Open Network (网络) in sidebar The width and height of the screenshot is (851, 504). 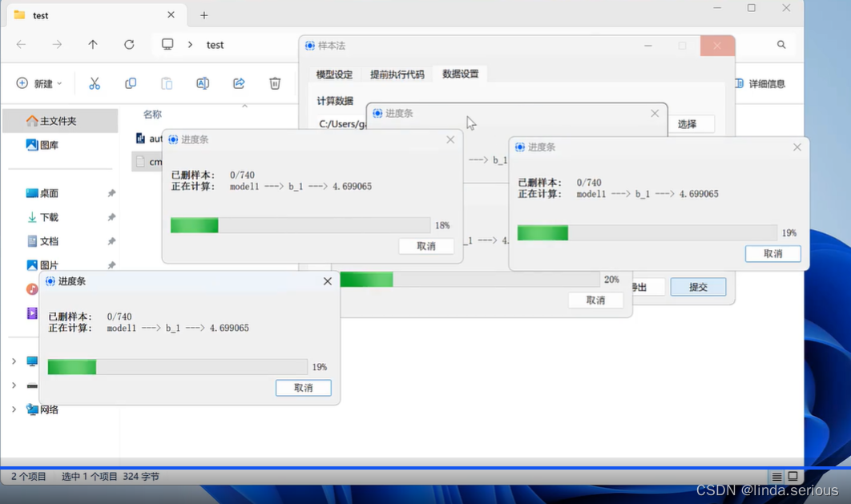tap(43, 409)
